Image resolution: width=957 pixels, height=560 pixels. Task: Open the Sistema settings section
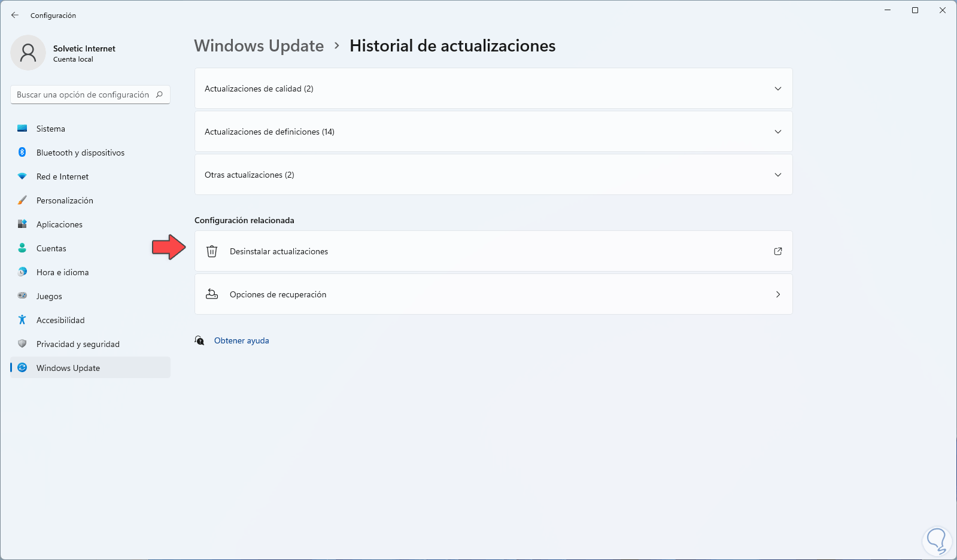pos(90,129)
